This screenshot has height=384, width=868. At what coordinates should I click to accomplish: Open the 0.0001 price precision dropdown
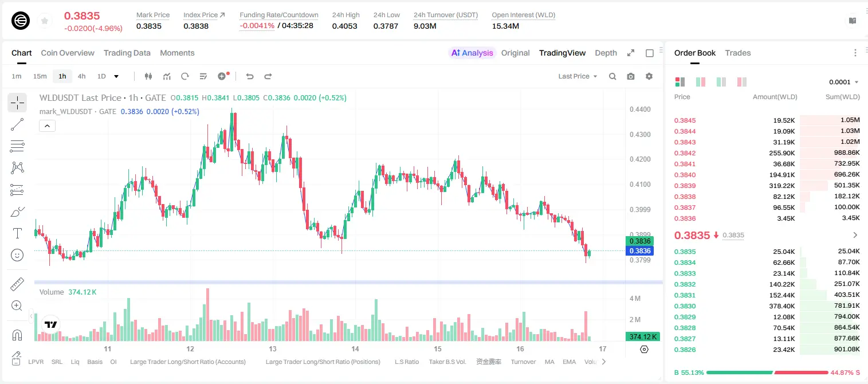(844, 82)
